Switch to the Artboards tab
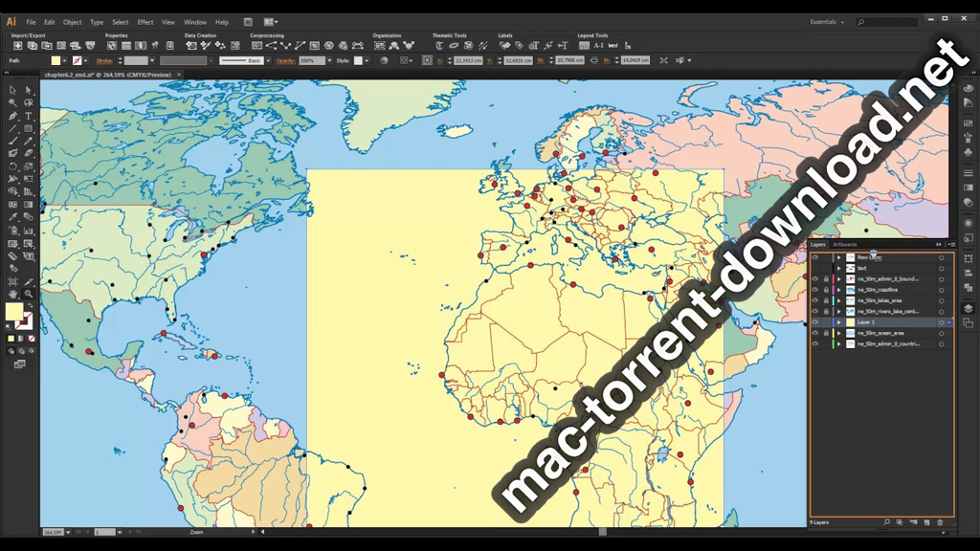 [845, 245]
